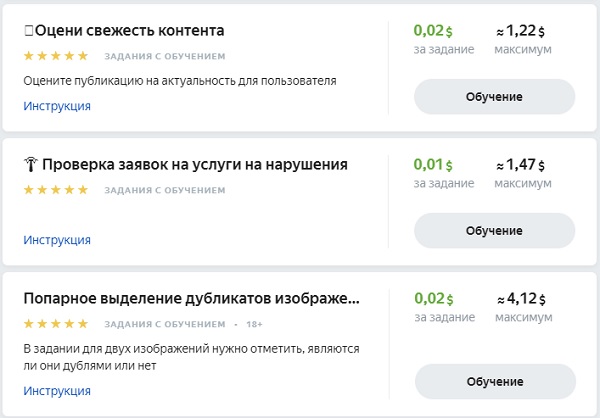600x418 pixels.
Task: Open the Оцени свежесть контента task title
Action: point(129,31)
